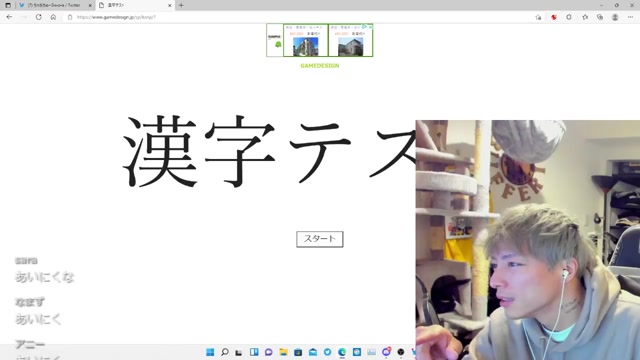This screenshot has width=640, height=360.
Task: Click the browser back arrow
Action: 9,17
